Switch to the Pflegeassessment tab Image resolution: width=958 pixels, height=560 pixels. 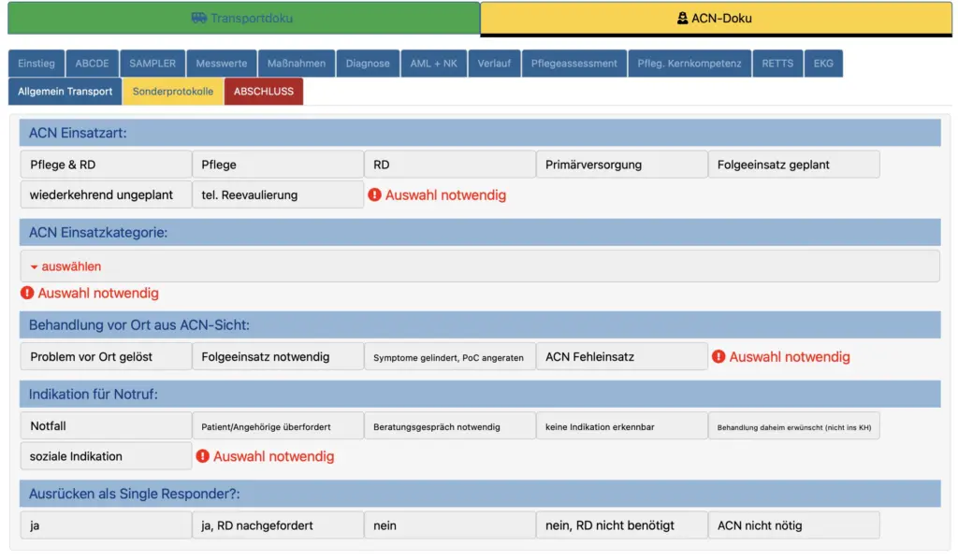coord(574,64)
